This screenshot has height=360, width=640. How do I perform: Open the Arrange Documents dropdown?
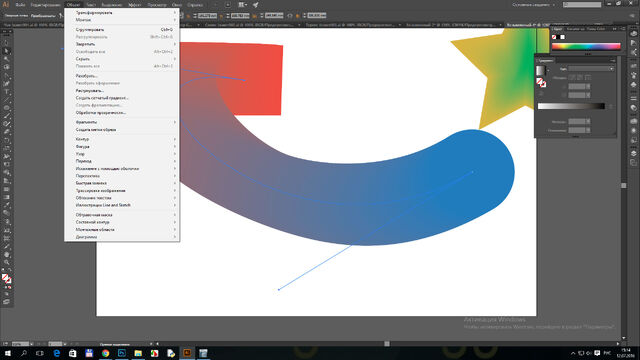(x=242, y=5)
